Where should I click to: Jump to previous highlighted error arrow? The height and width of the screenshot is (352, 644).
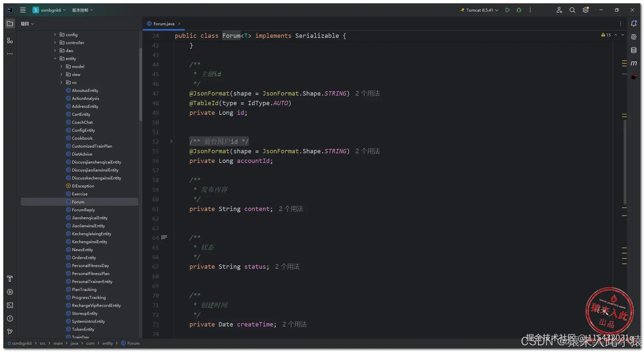616,35
